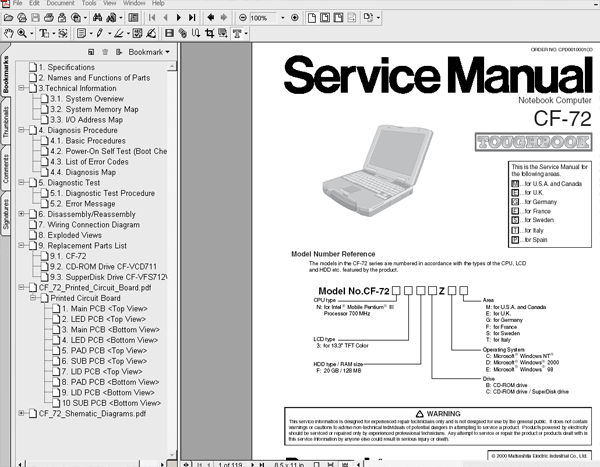Open the zoom level dropdown arrow
The width and height of the screenshot is (600, 467).
[x=282, y=18]
